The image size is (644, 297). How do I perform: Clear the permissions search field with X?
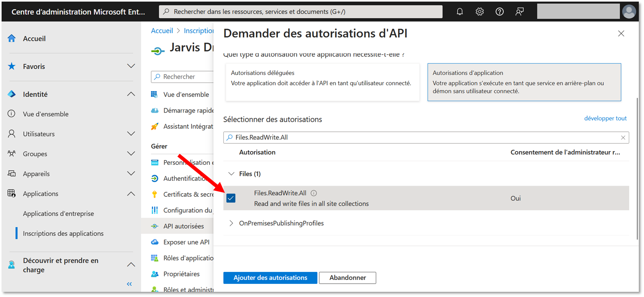pyautogui.click(x=623, y=137)
